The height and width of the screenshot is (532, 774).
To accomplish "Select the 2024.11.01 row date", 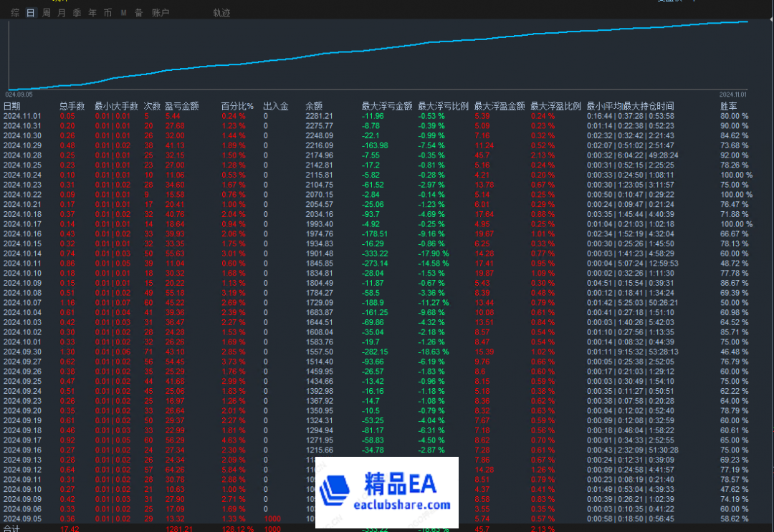I will click(x=22, y=116).
